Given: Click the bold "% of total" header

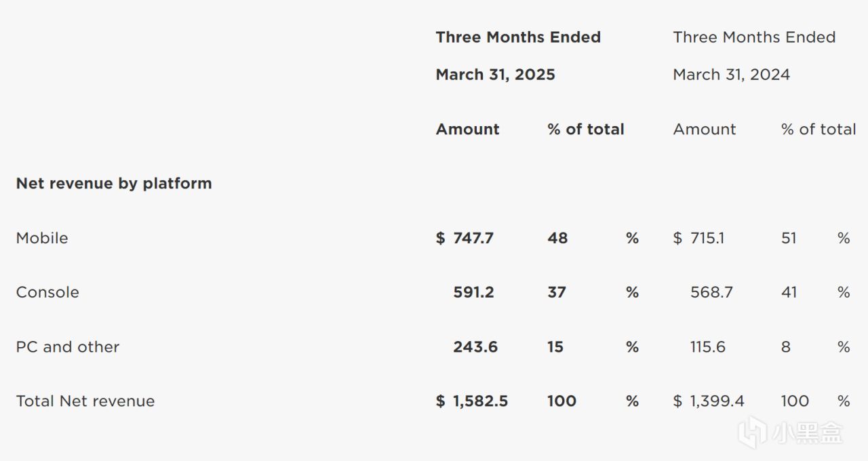Looking at the screenshot, I should [585, 129].
